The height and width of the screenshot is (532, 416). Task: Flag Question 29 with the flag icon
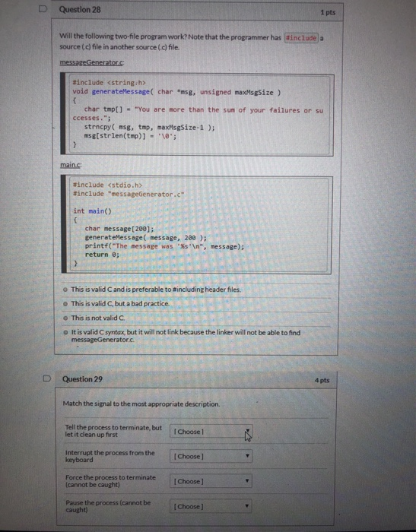tap(47, 378)
